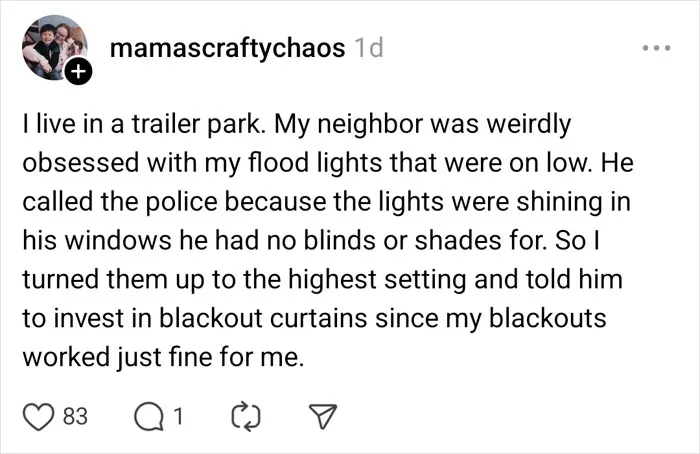Open mamascraftychaos profile picture

tap(54, 48)
